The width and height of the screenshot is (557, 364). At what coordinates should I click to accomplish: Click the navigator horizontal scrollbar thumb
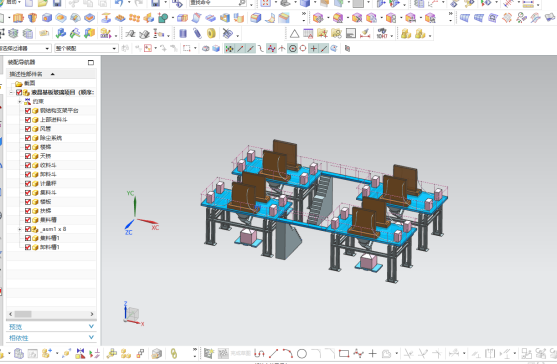click(23, 314)
